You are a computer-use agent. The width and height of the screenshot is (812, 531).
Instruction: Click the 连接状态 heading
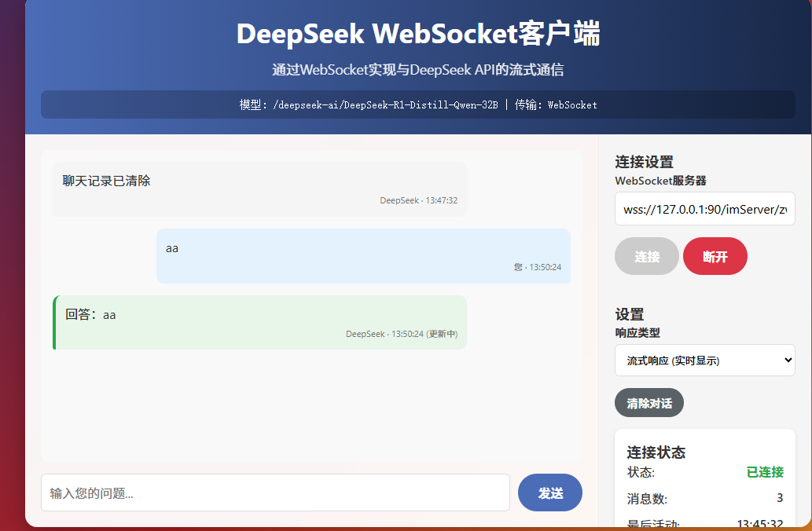pyautogui.click(x=656, y=452)
